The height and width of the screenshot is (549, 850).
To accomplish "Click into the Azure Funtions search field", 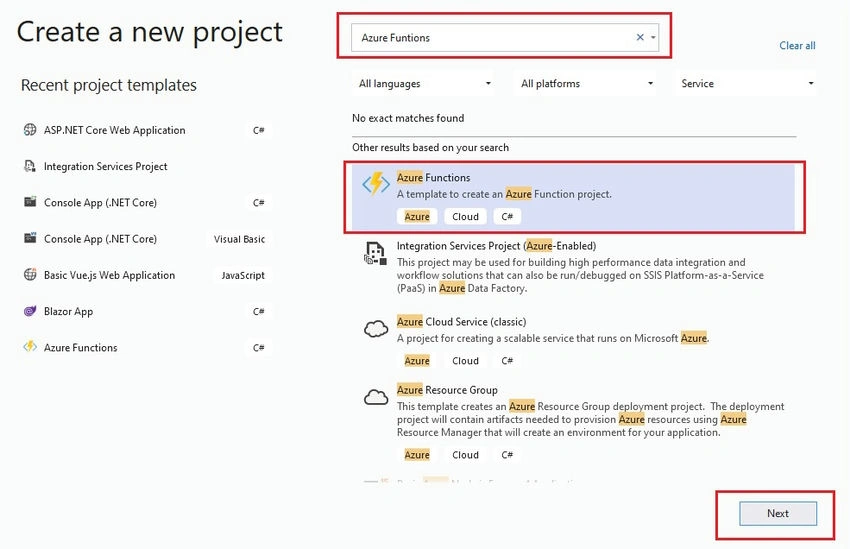I will [x=492, y=37].
